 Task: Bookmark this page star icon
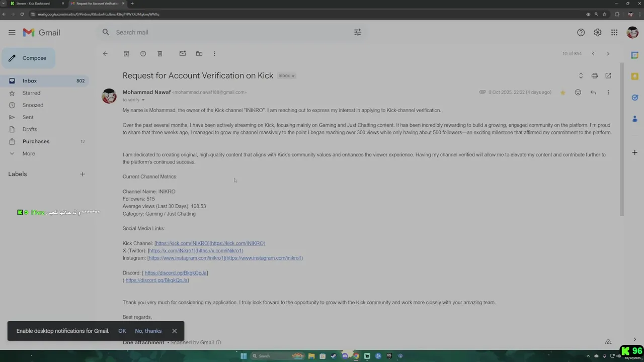pos(605,14)
